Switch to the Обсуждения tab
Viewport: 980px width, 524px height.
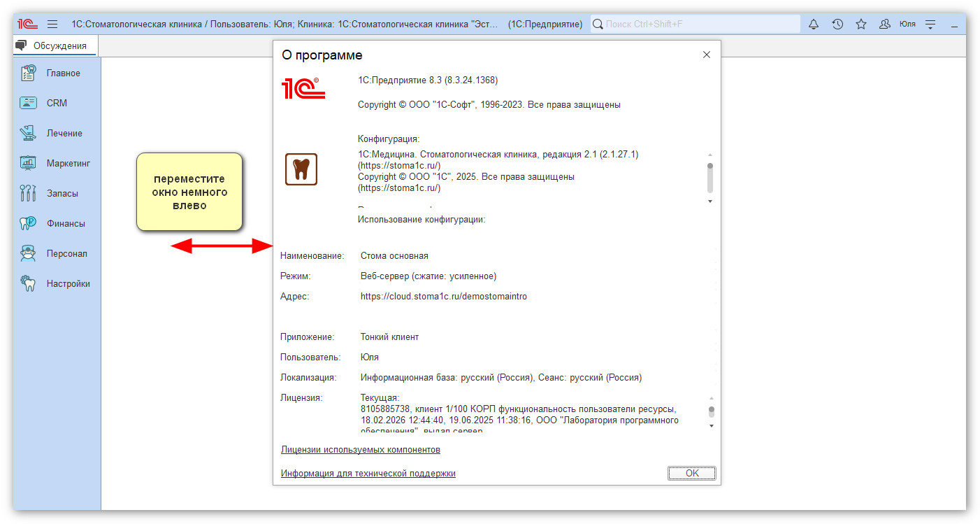pyautogui.click(x=56, y=46)
